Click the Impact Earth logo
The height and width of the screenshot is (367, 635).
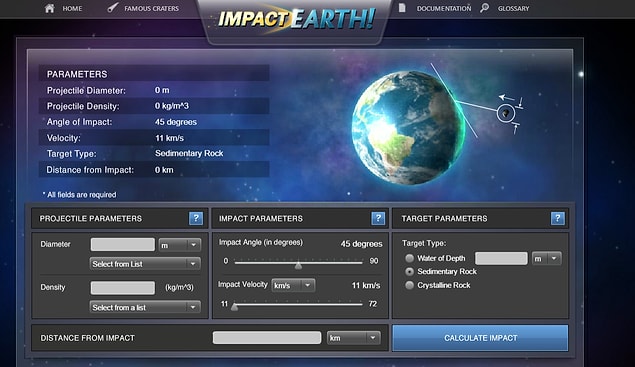(296, 19)
